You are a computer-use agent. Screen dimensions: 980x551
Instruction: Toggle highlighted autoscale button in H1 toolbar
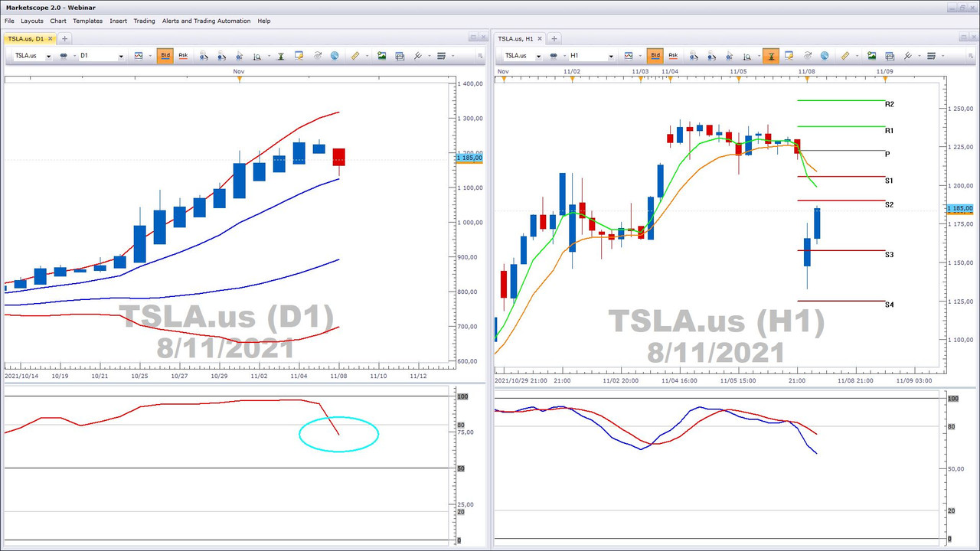771,56
